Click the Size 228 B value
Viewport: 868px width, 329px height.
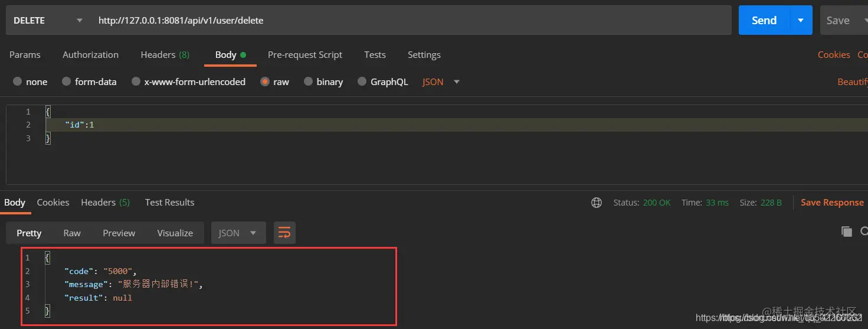(771, 203)
